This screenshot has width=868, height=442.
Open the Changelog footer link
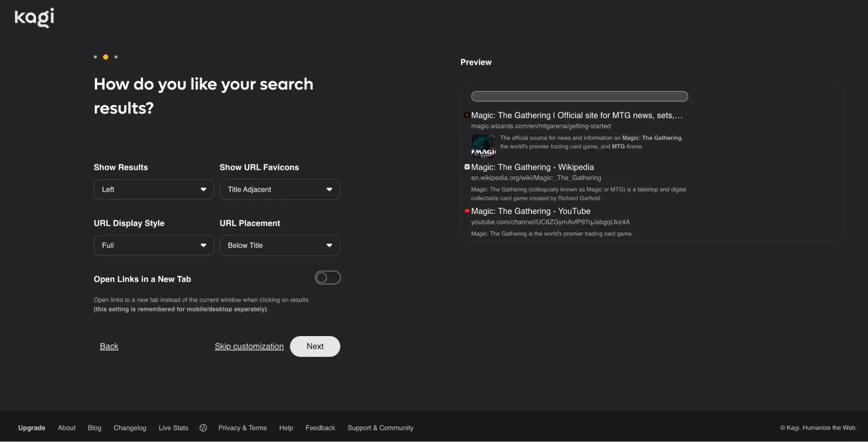coord(130,428)
